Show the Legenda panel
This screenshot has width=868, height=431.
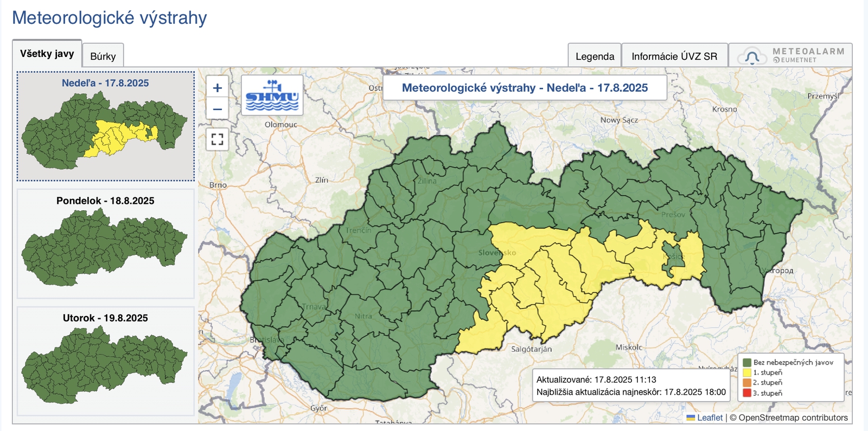[595, 56]
